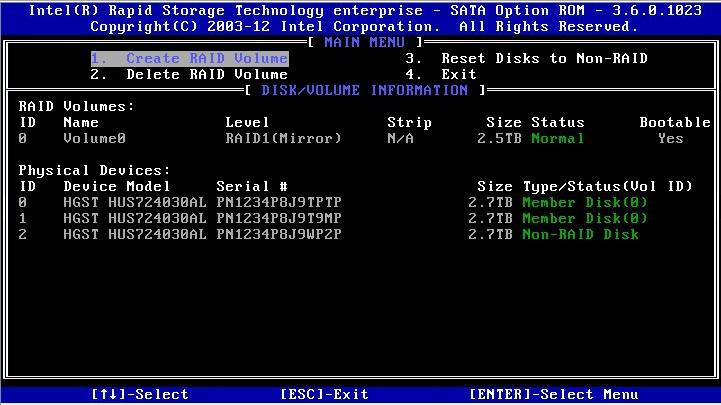Select the Create RAID Volume menu option
The width and height of the screenshot is (721, 405).
pos(189,58)
